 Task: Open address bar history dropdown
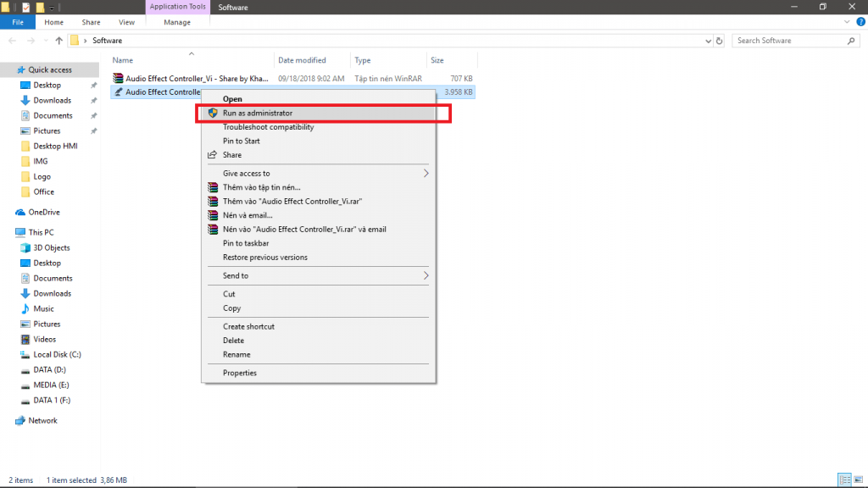coord(707,41)
